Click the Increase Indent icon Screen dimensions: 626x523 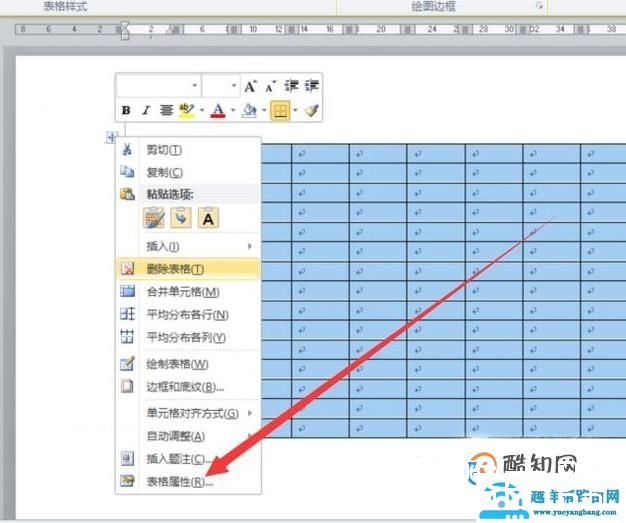(312, 86)
